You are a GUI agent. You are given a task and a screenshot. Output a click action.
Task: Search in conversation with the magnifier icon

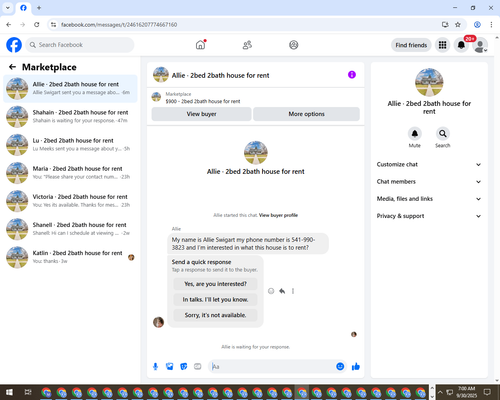click(x=443, y=134)
